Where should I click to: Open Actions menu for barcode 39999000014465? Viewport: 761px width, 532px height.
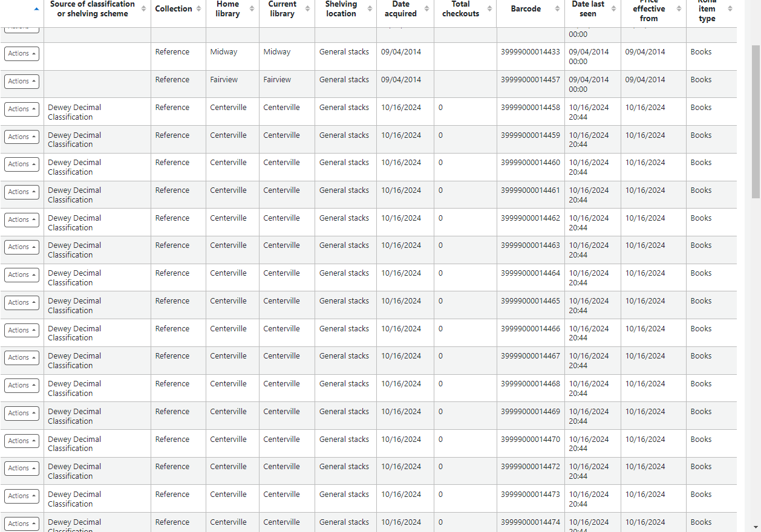click(x=22, y=303)
